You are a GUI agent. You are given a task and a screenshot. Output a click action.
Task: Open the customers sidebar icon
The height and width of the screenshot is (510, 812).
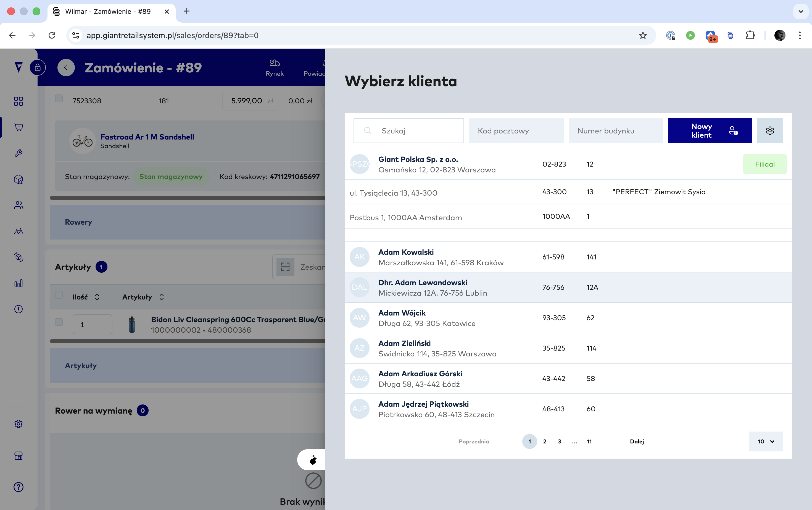(x=19, y=205)
